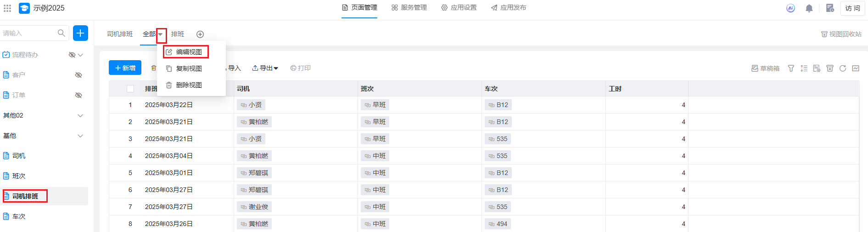The image size is (868, 232).
Task: Launch the AI assistant icon
Action: [x=790, y=8]
